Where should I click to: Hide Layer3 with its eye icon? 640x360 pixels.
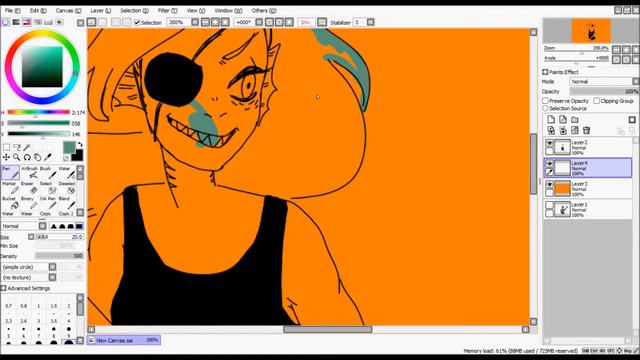549,184
